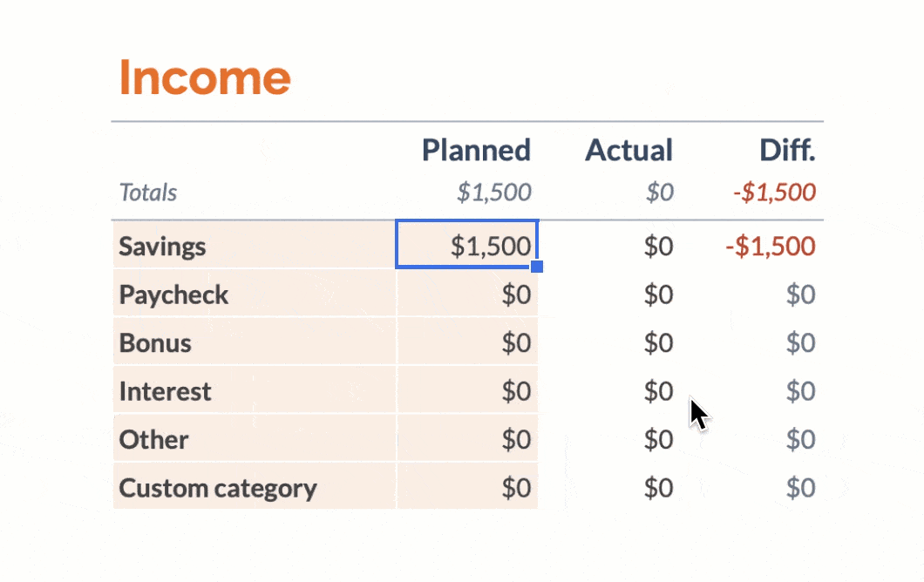Click the blue fill handle on selected cell
Screen dimensions: 924x582
(x=537, y=267)
